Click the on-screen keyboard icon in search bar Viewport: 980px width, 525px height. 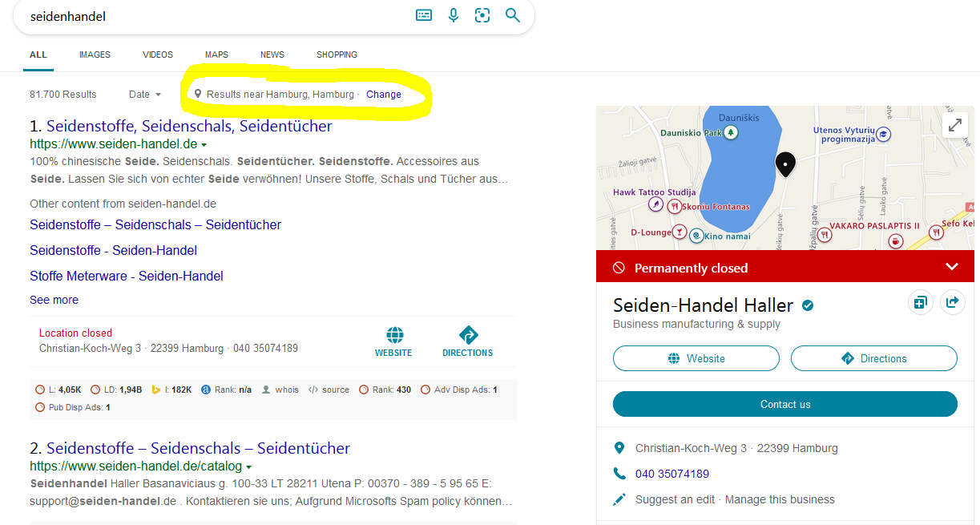pyautogui.click(x=424, y=15)
